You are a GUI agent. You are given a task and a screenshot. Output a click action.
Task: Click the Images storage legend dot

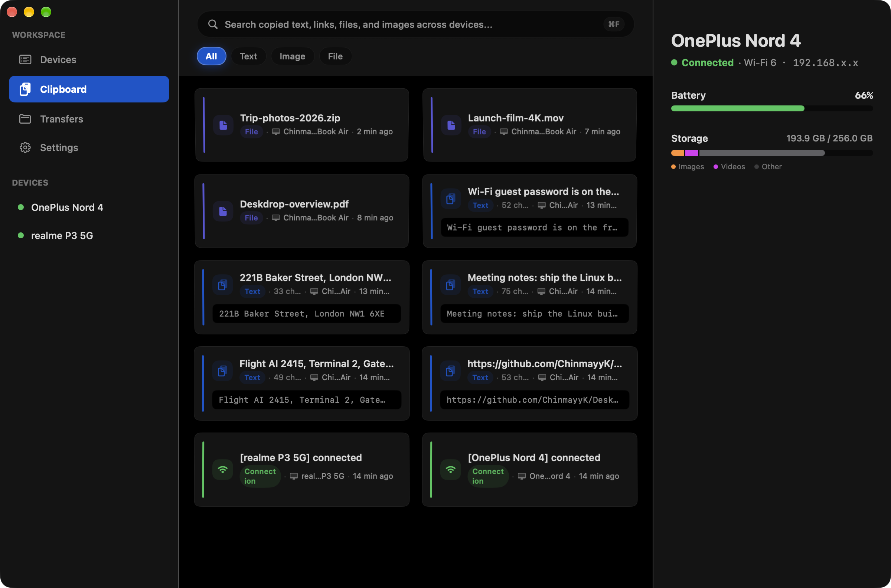click(673, 167)
